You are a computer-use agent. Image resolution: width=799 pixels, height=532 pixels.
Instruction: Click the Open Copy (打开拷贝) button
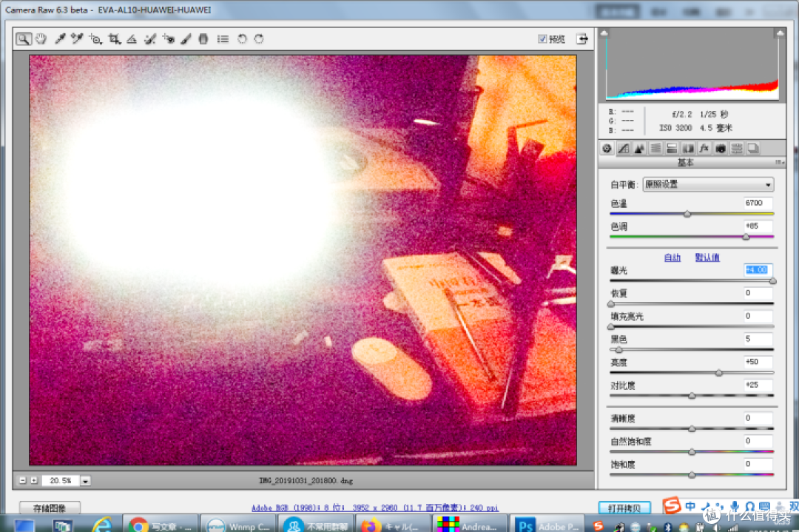[x=624, y=508]
